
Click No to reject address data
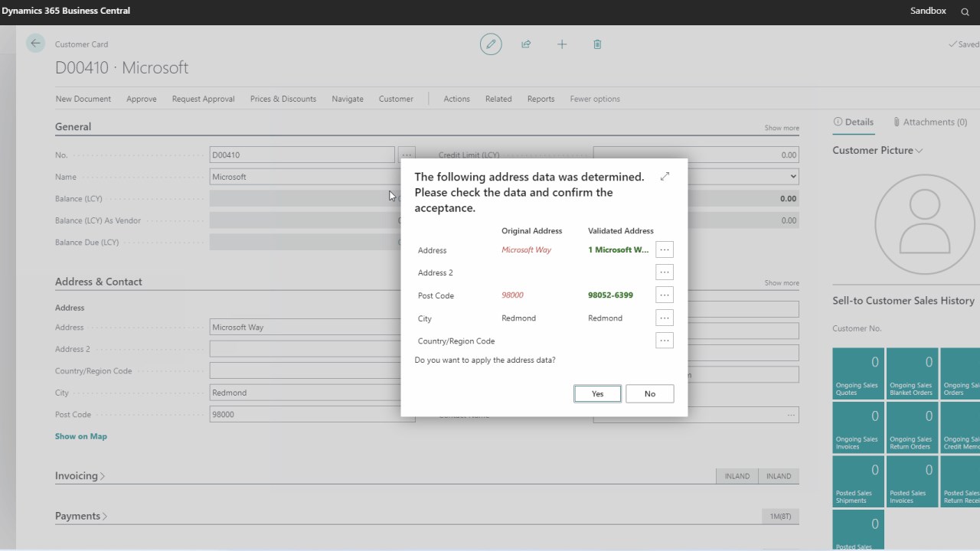650,393
